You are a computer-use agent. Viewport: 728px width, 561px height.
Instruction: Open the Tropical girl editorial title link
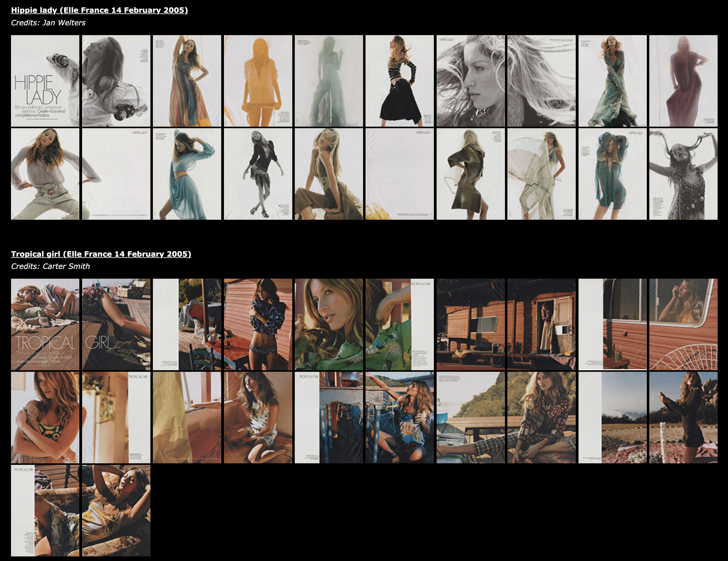[101, 254]
